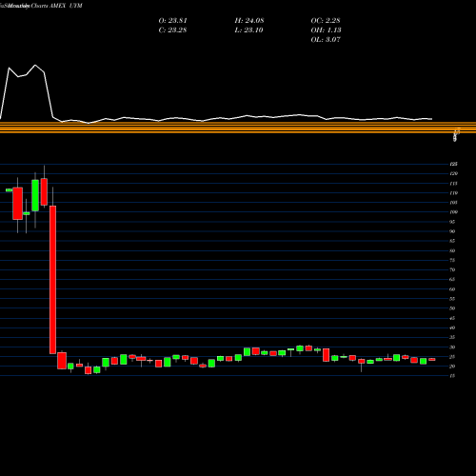This screenshot has width=476, height=476.
Task: Click the highest peak of the white line
Action: pos(35,66)
